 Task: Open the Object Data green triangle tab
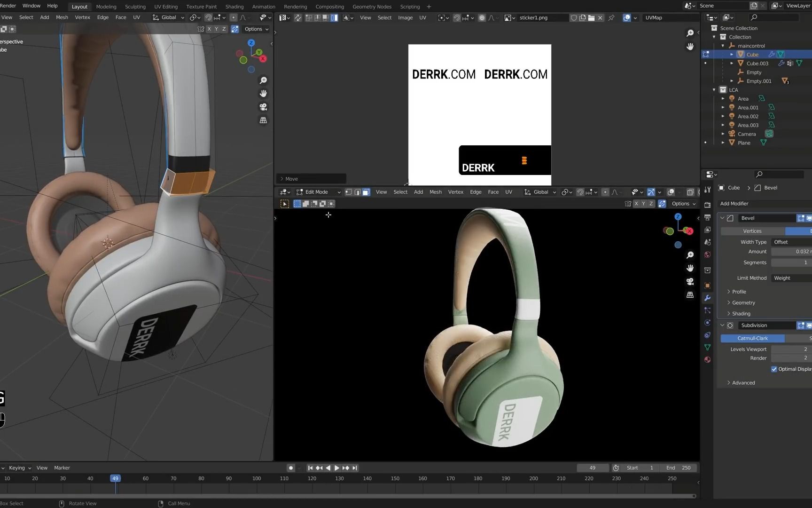point(707,347)
